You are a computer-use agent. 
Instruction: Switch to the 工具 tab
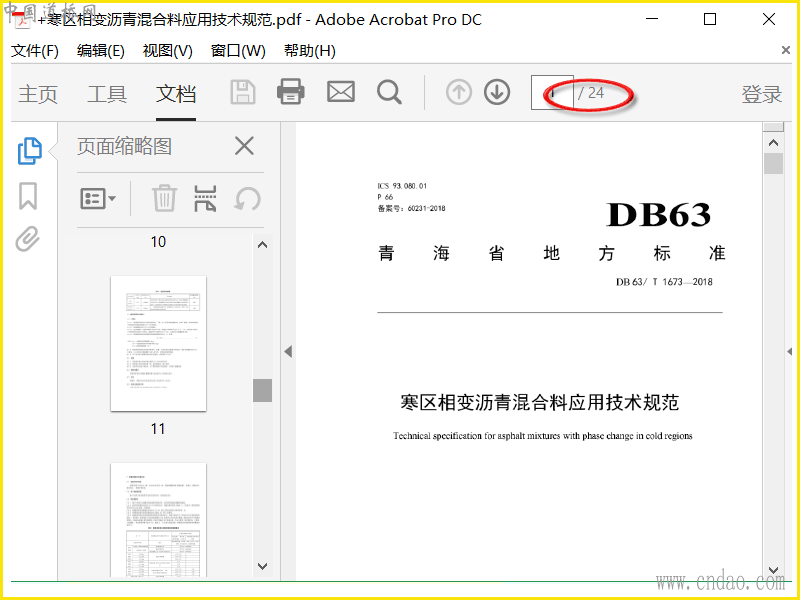click(x=107, y=94)
